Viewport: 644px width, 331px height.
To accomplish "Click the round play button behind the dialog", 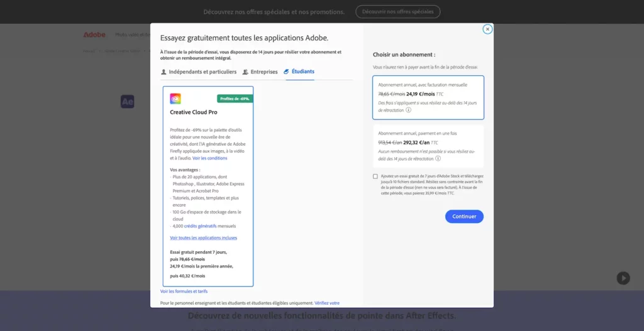I will point(623,278).
